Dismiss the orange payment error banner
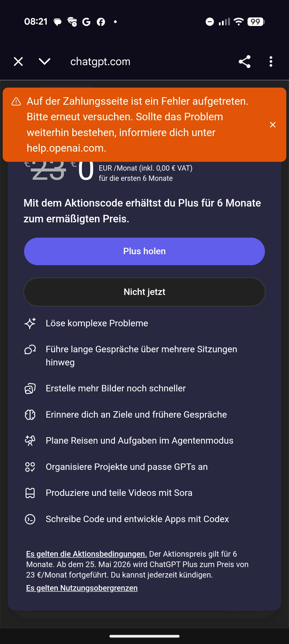Viewport: 289px width, 644px height. coord(273,125)
